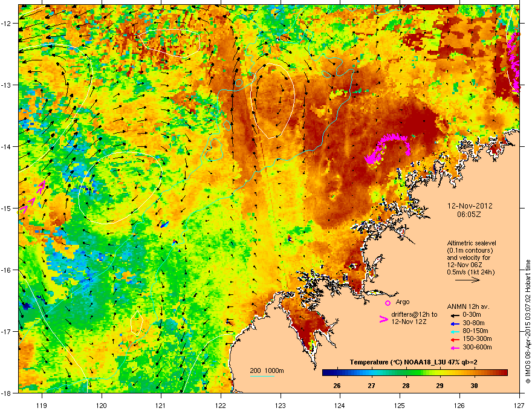Click the latitude axis label -14
The width and height of the screenshot is (532, 411).
[x=6, y=147]
